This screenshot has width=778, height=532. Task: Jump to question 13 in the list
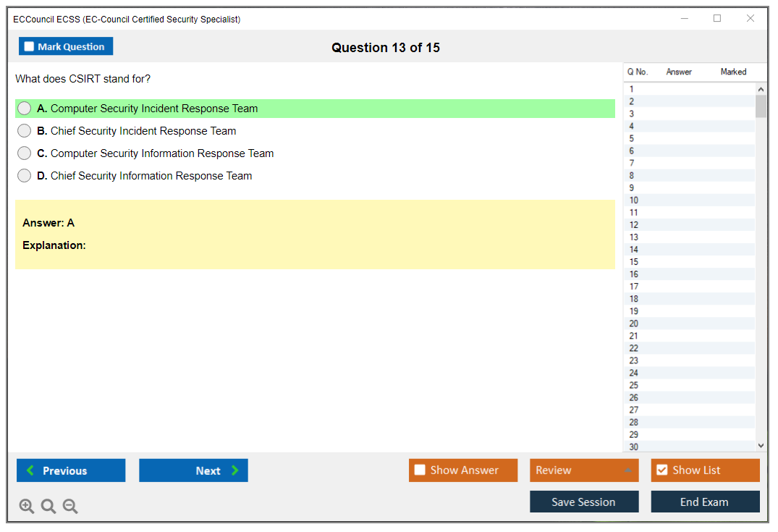[x=634, y=237]
